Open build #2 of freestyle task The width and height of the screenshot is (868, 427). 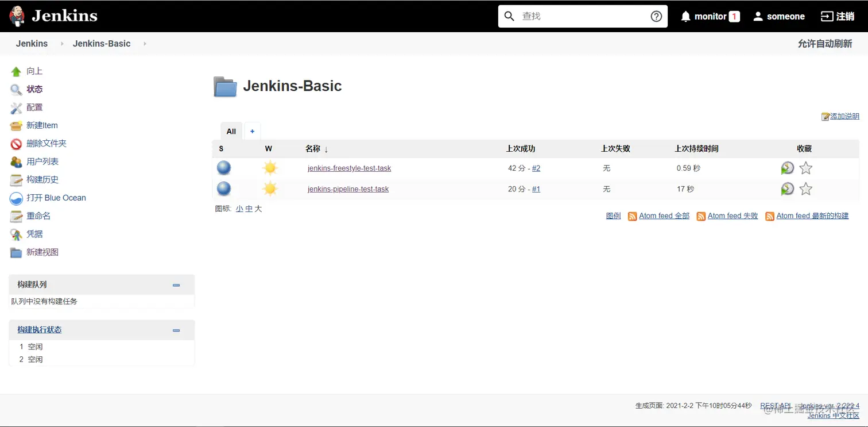click(x=536, y=168)
